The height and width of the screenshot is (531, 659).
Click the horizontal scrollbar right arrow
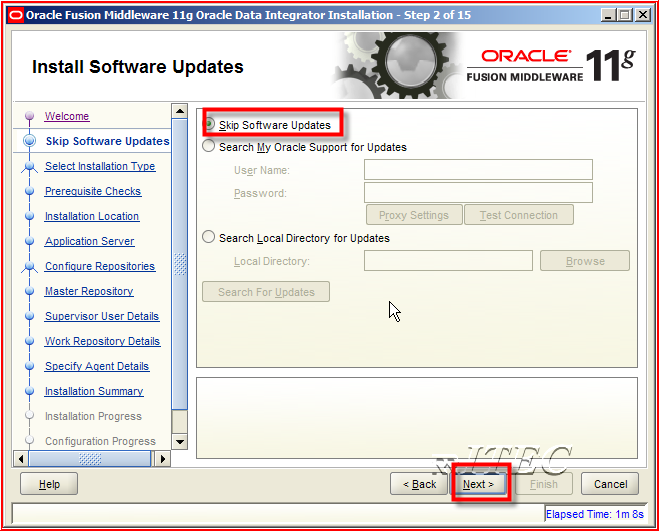point(163,458)
